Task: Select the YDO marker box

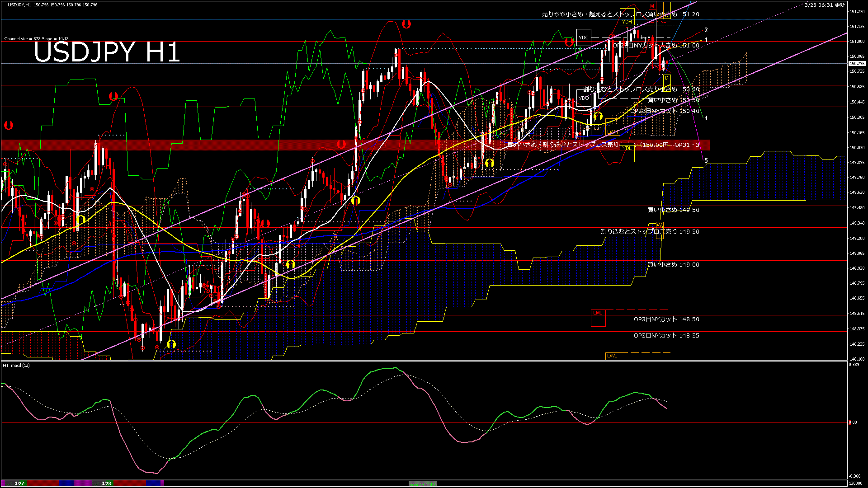Action: click(x=584, y=98)
